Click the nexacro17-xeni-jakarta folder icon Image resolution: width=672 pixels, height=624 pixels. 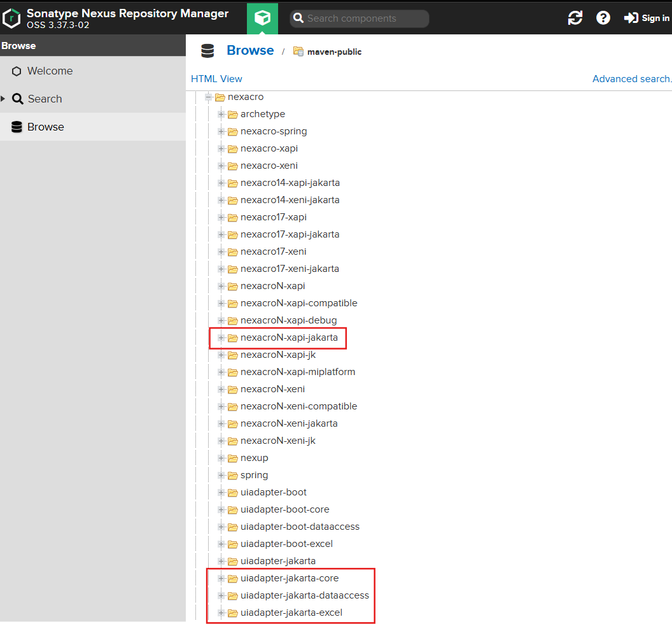[x=233, y=269]
